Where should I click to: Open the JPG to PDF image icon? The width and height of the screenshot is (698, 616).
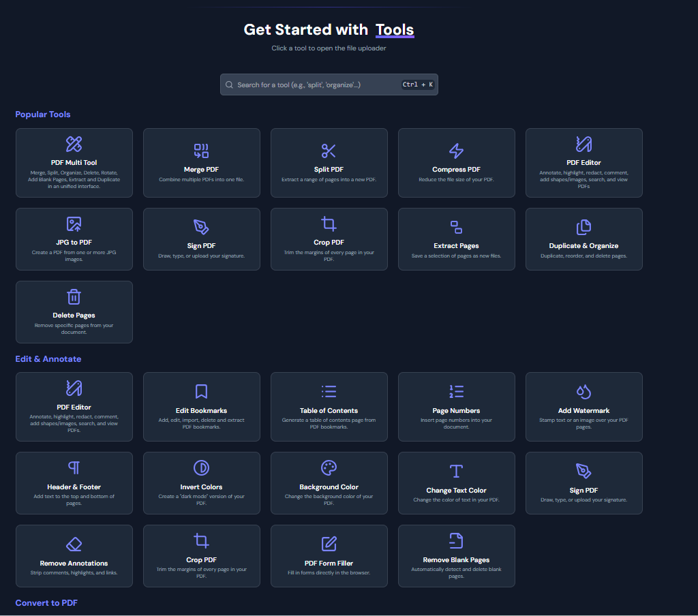[74, 224]
